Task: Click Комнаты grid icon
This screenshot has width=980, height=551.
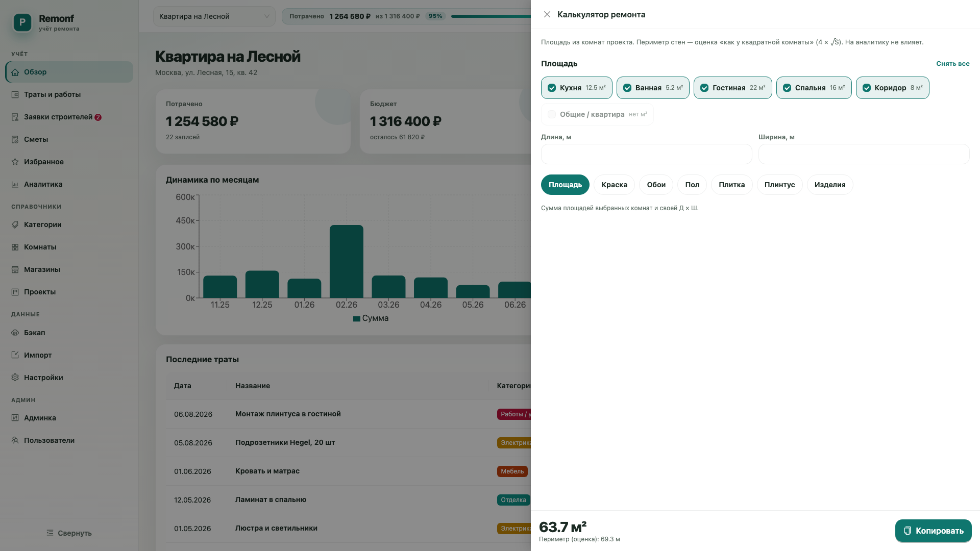Action: click(15, 247)
